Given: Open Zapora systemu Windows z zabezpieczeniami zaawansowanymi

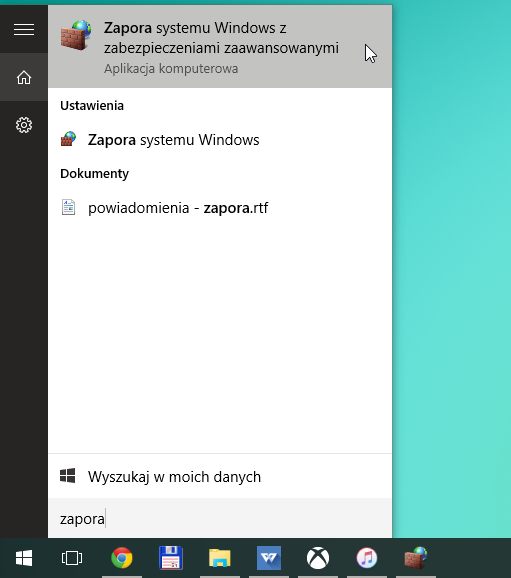Looking at the screenshot, I should 220,46.
